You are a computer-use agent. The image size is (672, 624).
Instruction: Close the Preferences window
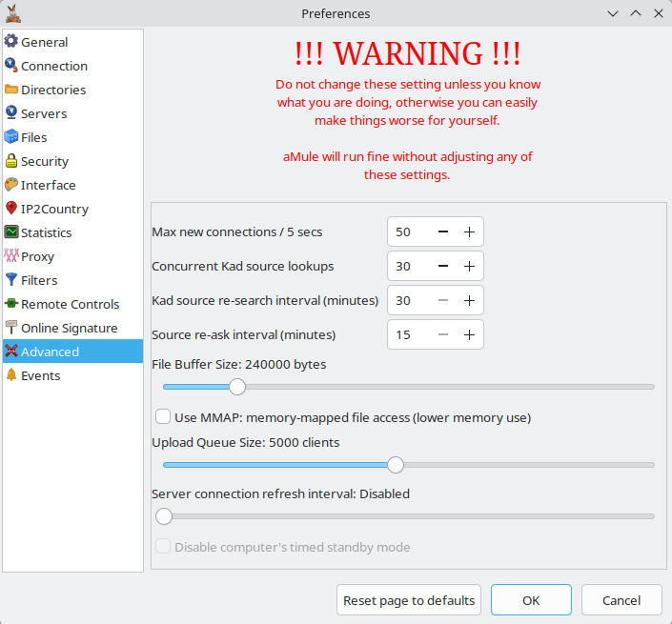(x=659, y=13)
